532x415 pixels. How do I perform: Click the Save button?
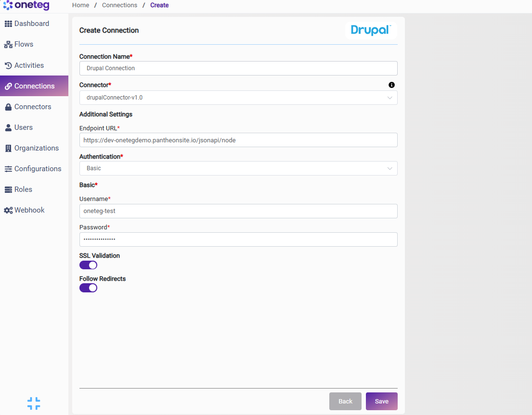(381, 401)
